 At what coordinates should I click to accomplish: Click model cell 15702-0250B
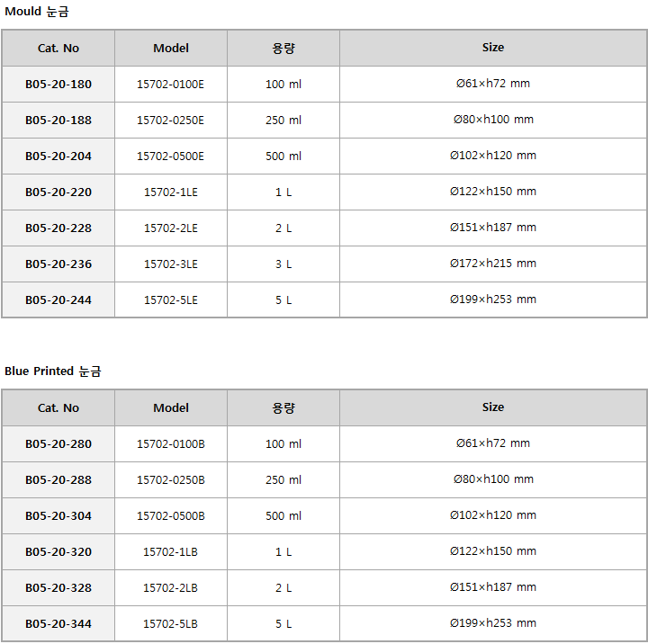click(x=171, y=480)
